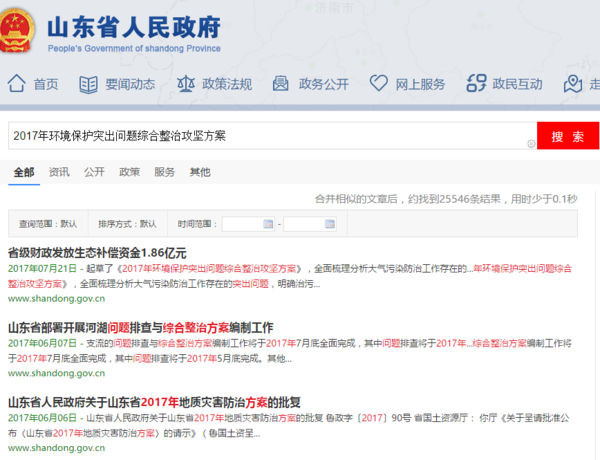Switch to the 资讯 tab
Viewport: 600px width, 460px height.
tap(59, 172)
